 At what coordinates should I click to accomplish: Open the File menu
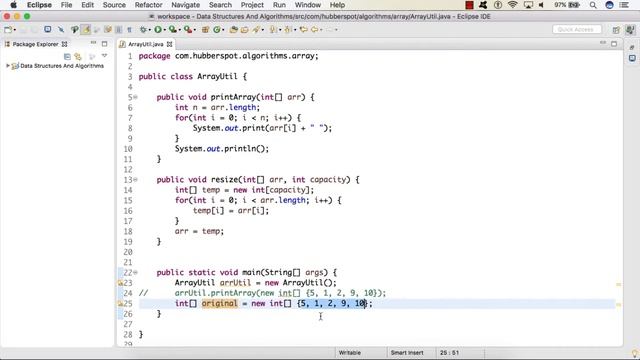(x=66, y=5)
